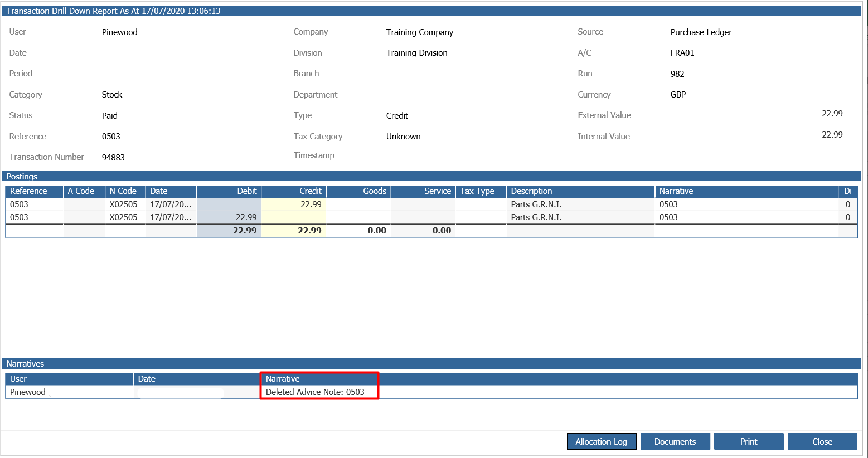Click the Tax Type column header
Screen dimensions: 868x458
pyautogui.click(x=481, y=191)
